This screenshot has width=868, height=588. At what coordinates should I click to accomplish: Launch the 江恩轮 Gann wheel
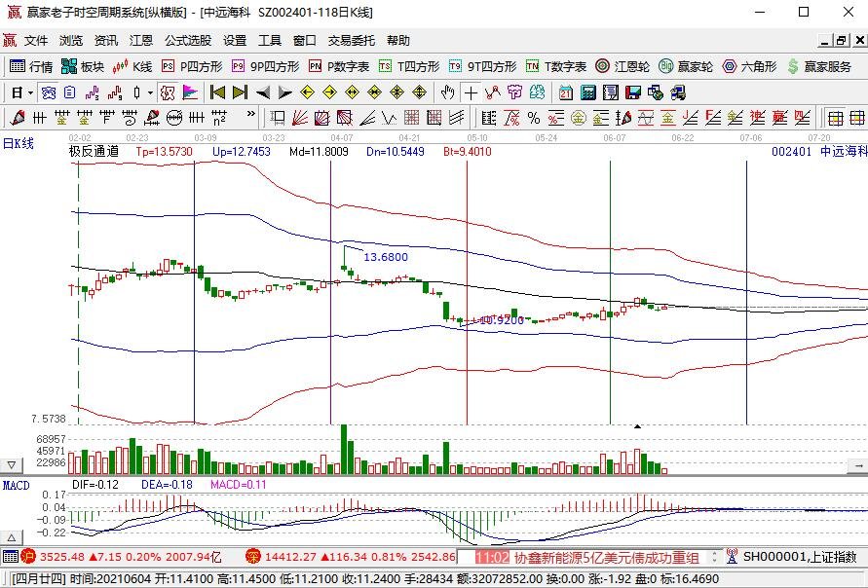tap(623, 66)
